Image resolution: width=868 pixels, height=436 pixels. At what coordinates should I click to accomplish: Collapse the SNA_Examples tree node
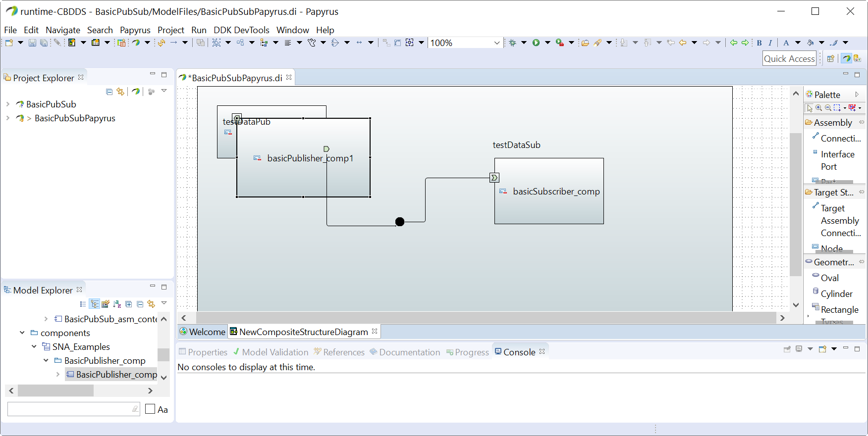(x=34, y=346)
